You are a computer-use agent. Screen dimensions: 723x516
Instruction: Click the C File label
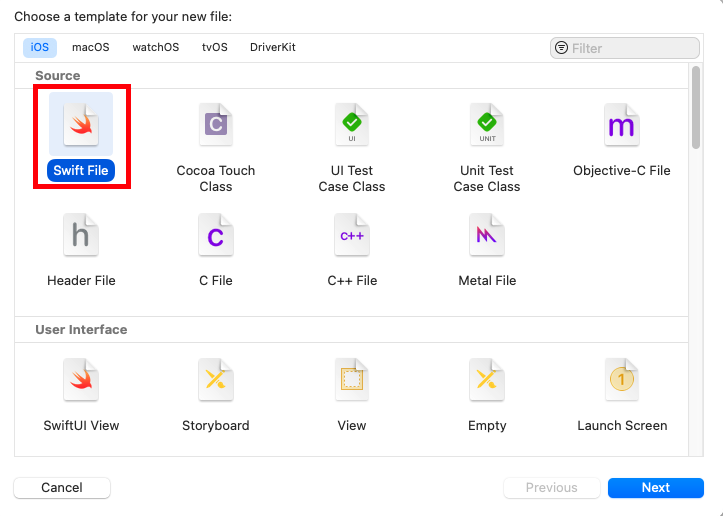216,281
